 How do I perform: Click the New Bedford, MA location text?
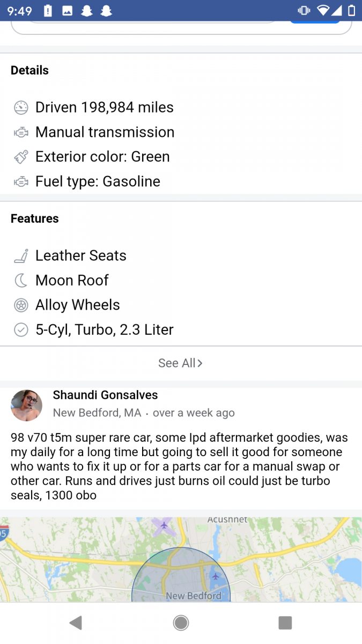(x=96, y=413)
